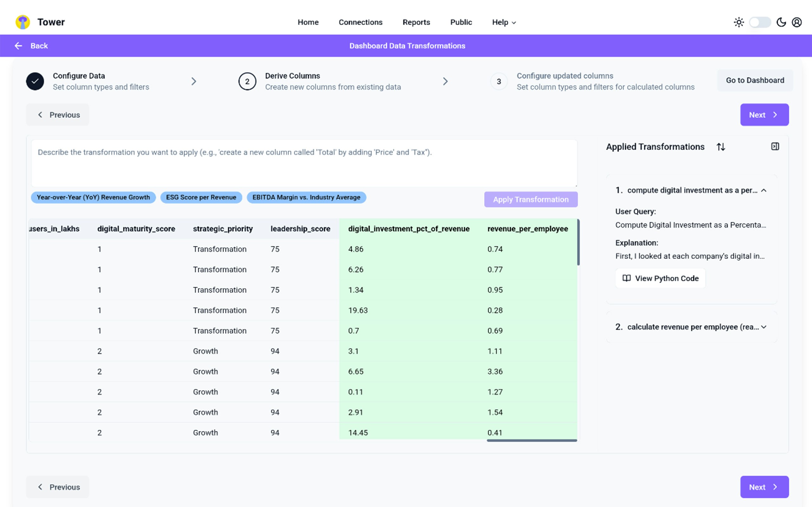The height and width of the screenshot is (507, 812).
Task: Reorder transformations with the sort arrows icon
Action: (721, 147)
